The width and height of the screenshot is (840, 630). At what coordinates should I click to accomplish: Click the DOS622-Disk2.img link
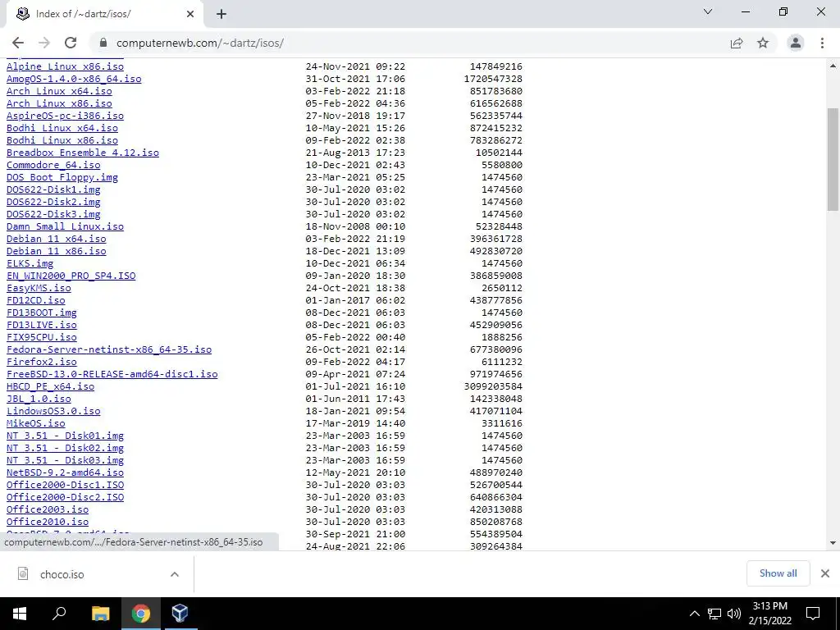pos(53,202)
